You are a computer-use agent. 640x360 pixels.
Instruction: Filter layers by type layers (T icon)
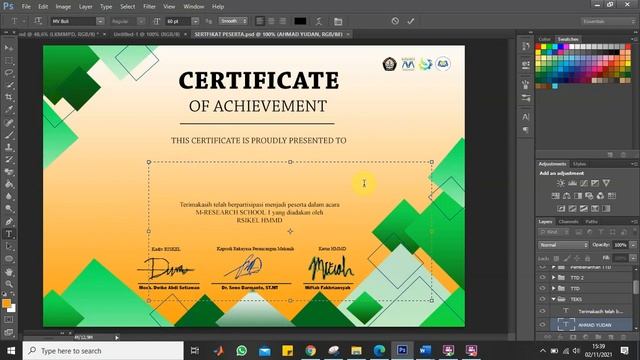click(x=601, y=232)
